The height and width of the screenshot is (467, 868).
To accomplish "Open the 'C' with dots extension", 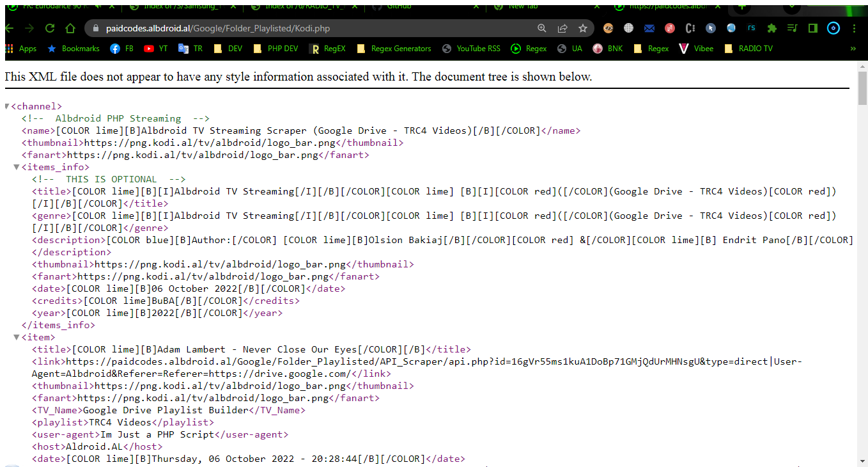I will coord(690,28).
